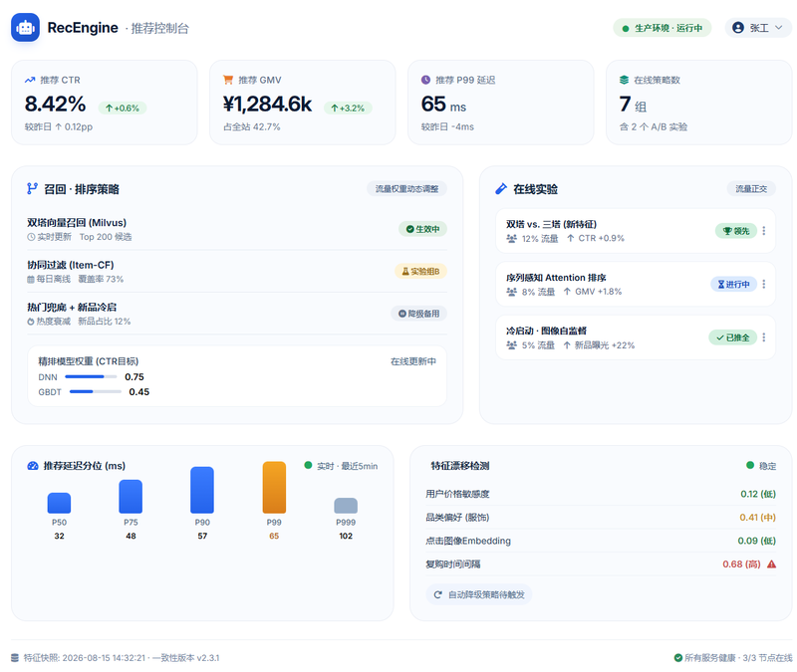Click the shopping cart icon beside 推荐 GMV
The image size is (797, 672).
click(x=228, y=80)
